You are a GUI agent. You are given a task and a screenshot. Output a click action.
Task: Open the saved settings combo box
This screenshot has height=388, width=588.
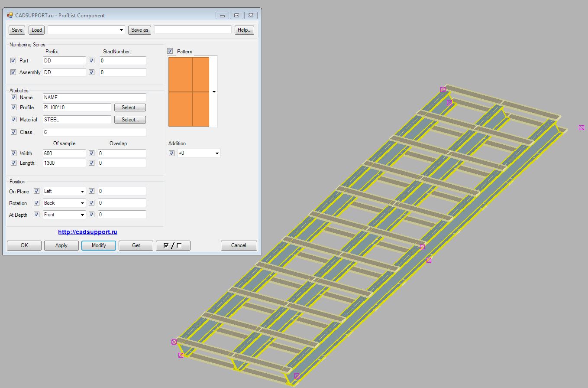86,30
